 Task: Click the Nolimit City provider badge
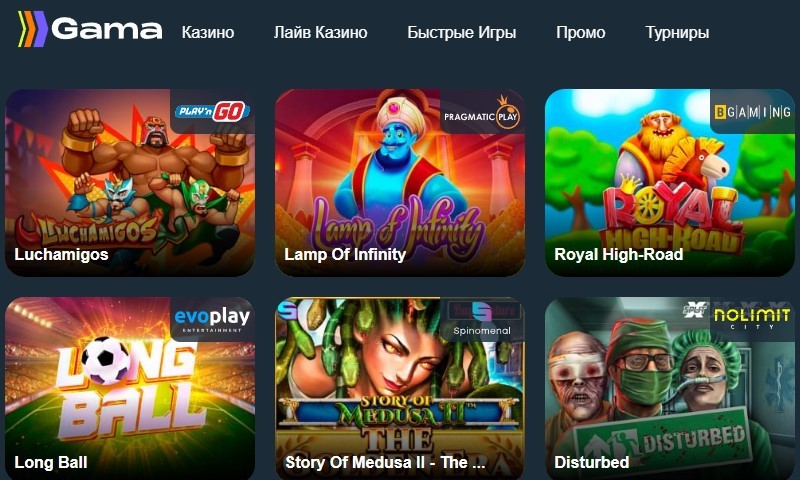[752, 319]
